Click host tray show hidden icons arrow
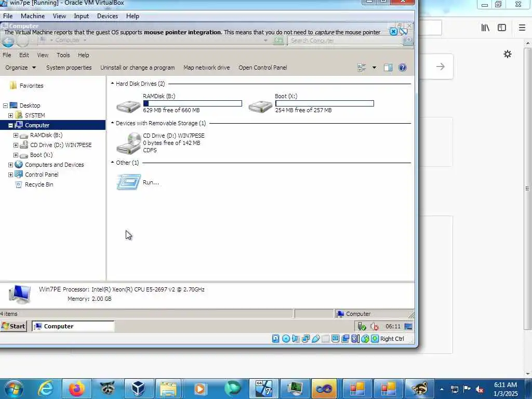The width and height of the screenshot is (532, 399). 442,389
